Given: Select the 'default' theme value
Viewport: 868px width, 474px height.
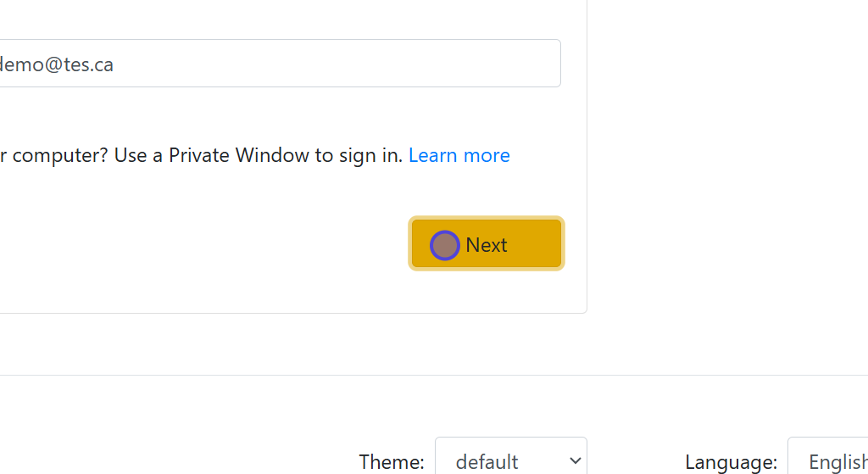Looking at the screenshot, I should tap(487, 462).
